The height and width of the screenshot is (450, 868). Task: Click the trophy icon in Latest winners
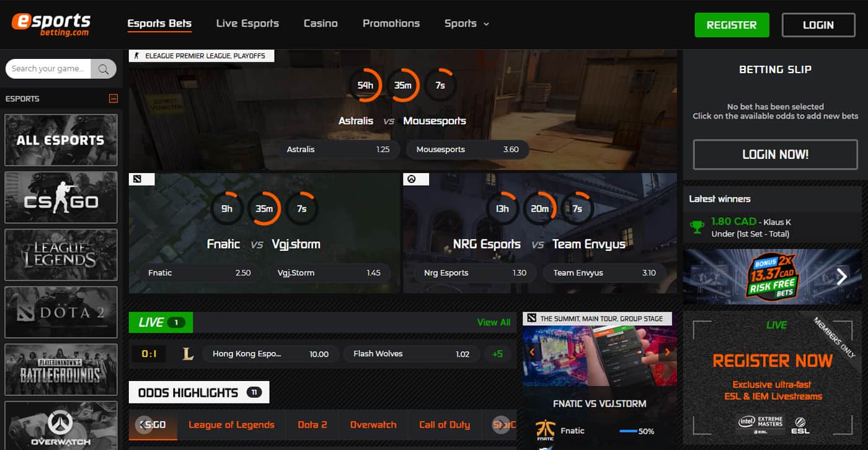(x=697, y=227)
